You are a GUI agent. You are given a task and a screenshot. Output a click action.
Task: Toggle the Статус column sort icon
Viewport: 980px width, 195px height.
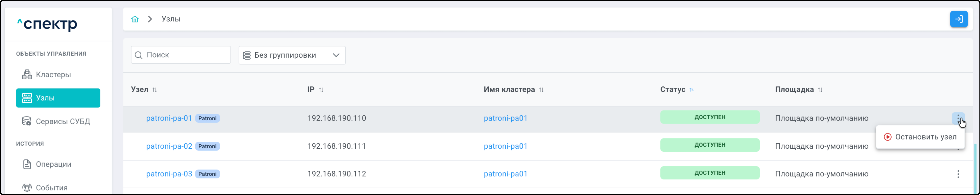tap(692, 90)
